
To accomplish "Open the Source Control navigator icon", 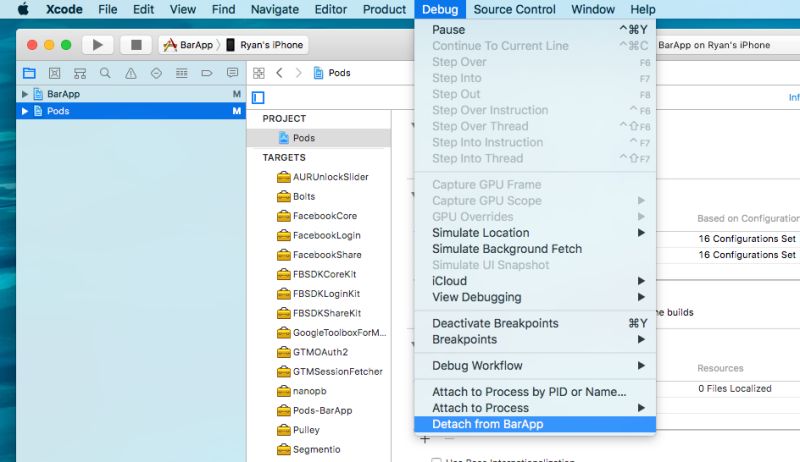I will pyautogui.click(x=55, y=73).
